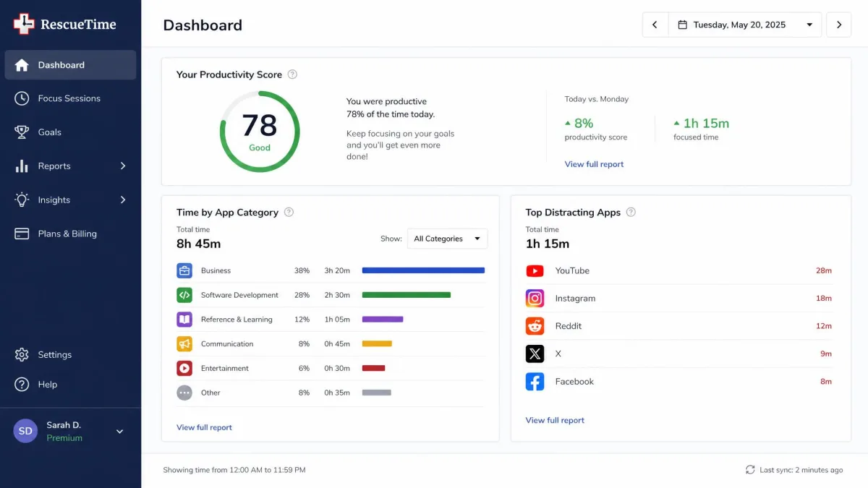The height and width of the screenshot is (488, 868).
Task: Open Dashboard in the sidebar
Action: 70,65
